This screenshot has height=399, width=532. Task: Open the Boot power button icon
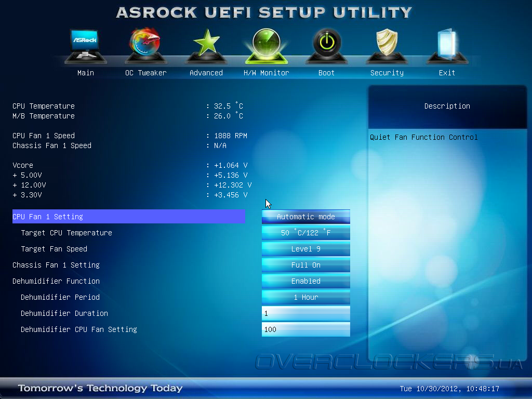point(327,46)
